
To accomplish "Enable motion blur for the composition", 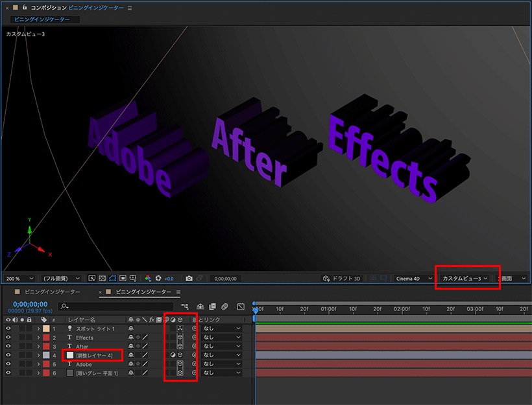I will pyautogui.click(x=224, y=307).
